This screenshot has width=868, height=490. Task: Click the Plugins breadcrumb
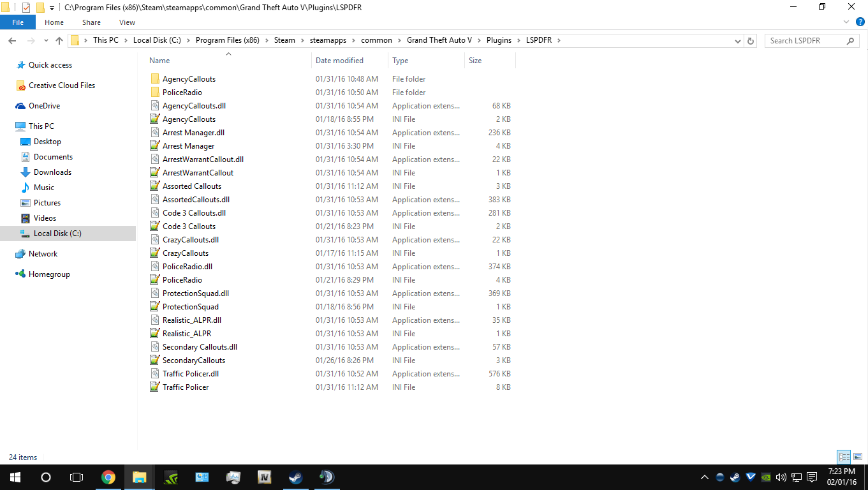click(499, 40)
